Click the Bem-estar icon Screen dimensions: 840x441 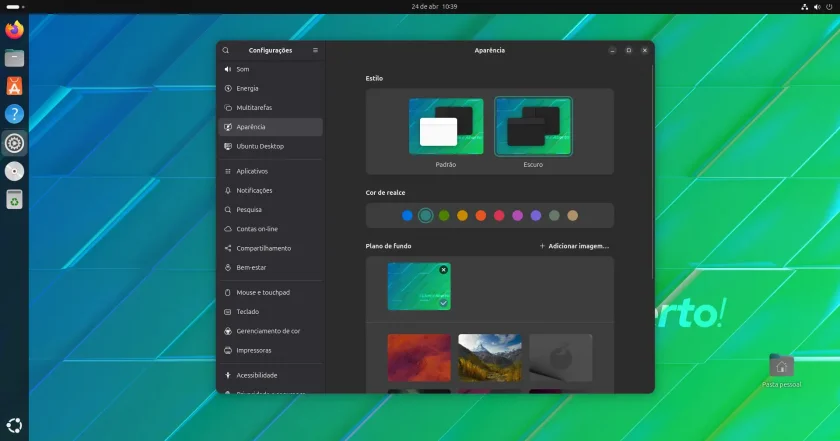pos(228,267)
